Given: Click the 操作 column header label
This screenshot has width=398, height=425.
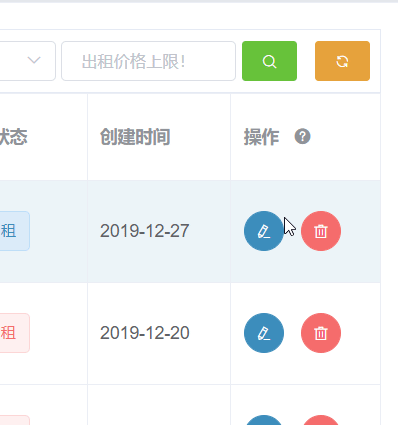Looking at the screenshot, I should 261,137.
